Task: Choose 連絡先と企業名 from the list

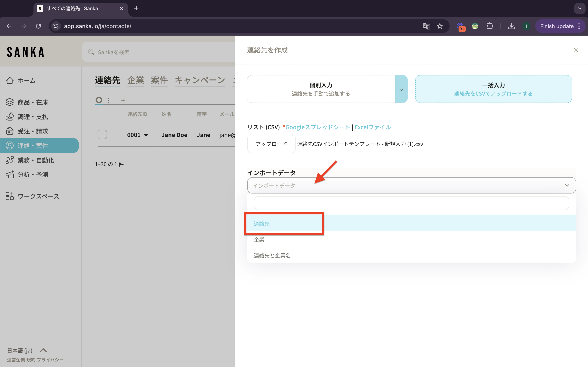Action: coord(272,255)
